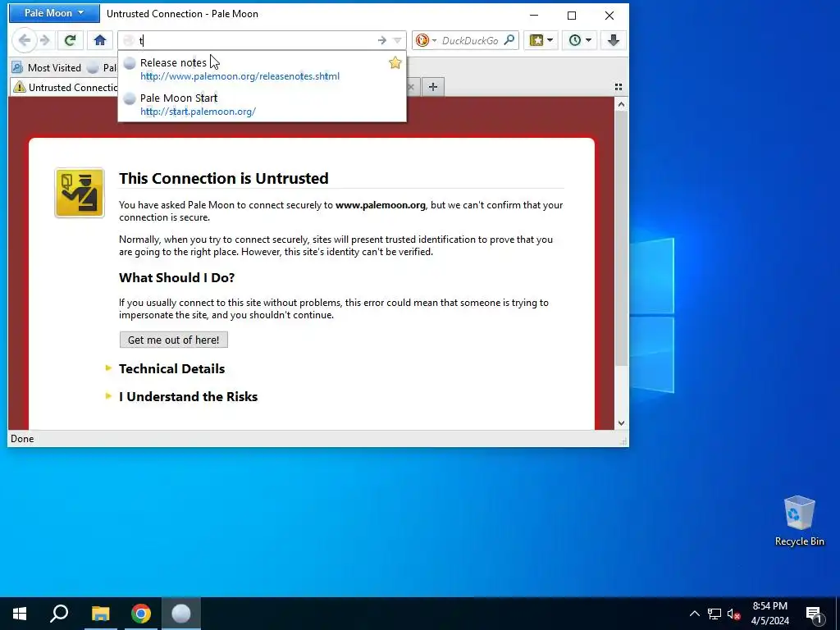
Task: Open a new tab
Action: pyautogui.click(x=433, y=87)
